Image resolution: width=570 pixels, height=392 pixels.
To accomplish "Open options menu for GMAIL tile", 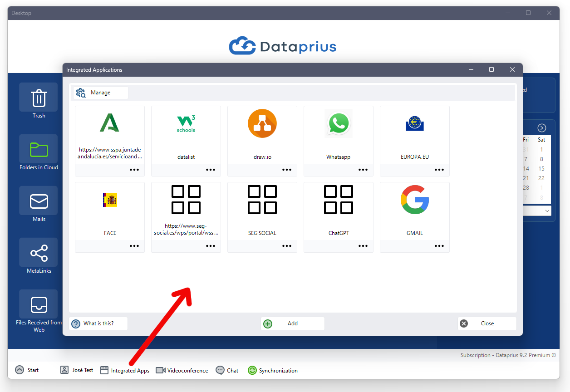I will [x=439, y=245].
